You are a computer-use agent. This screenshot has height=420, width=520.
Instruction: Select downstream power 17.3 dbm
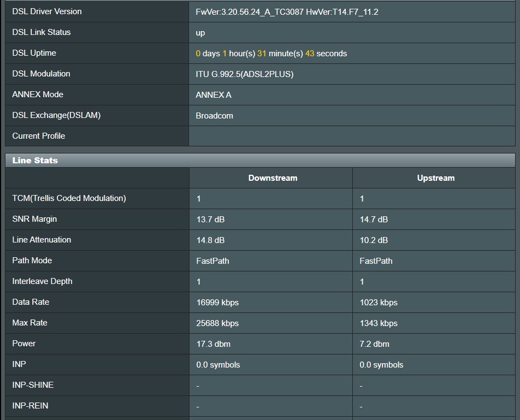click(213, 344)
